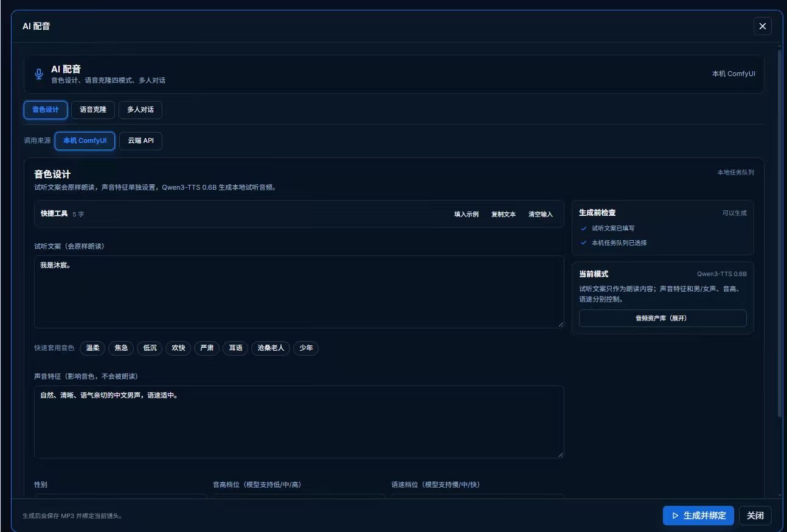787x532 pixels.
Task: Clear the text with 清空输入
Action: [x=541, y=214]
